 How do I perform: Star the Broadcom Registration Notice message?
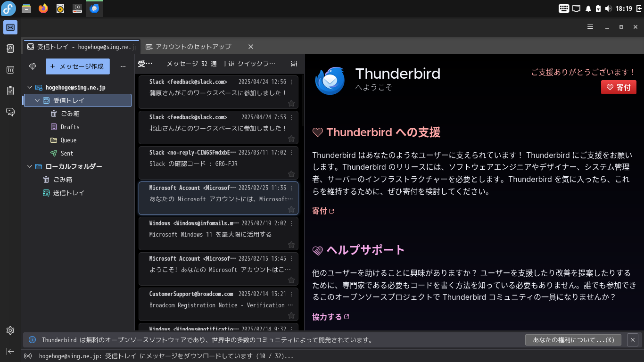pyautogui.click(x=291, y=315)
